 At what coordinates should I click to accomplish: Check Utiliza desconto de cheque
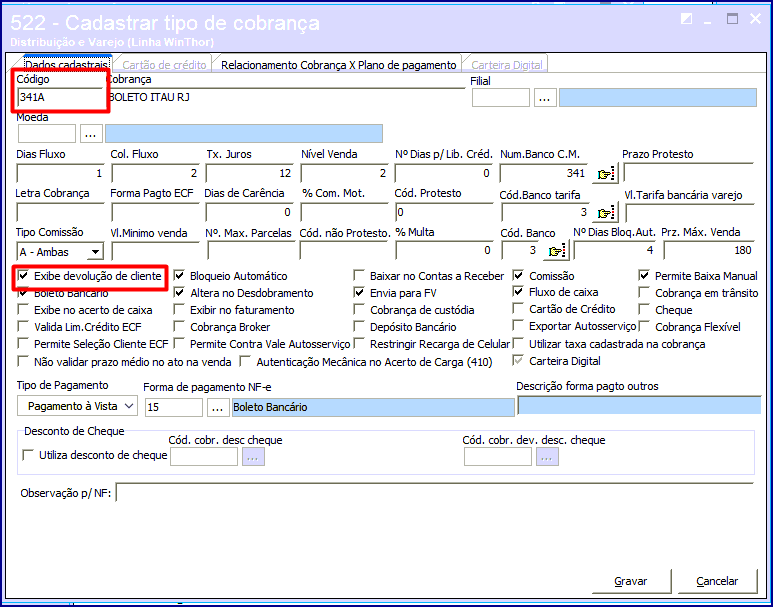pos(28,455)
